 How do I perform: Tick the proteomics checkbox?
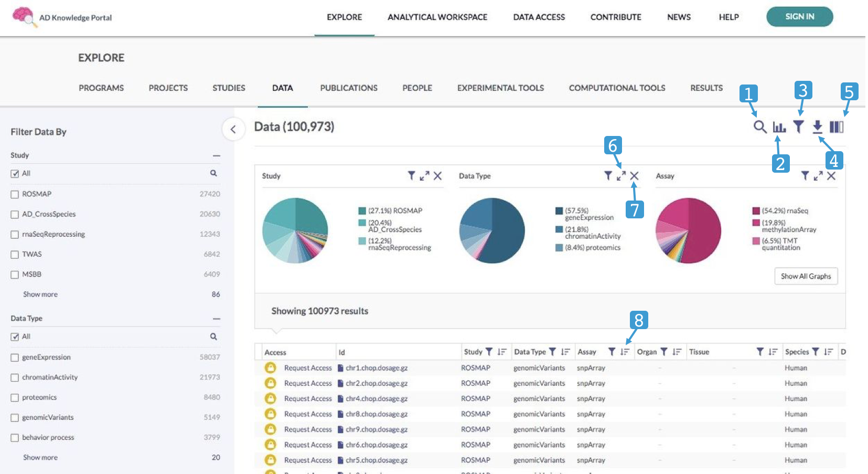pyautogui.click(x=15, y=398)
